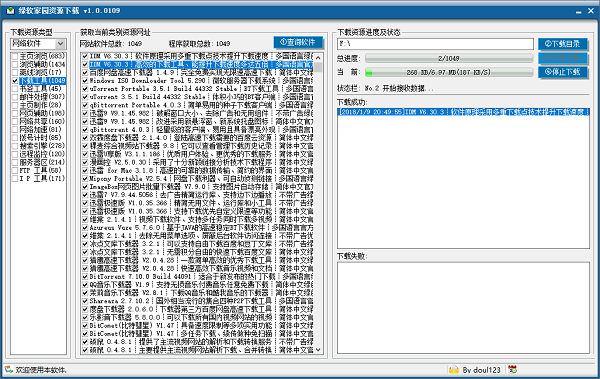Click the software list scroll-down arrow
Viewport: 600px width, 379px height.
point(318,350)
